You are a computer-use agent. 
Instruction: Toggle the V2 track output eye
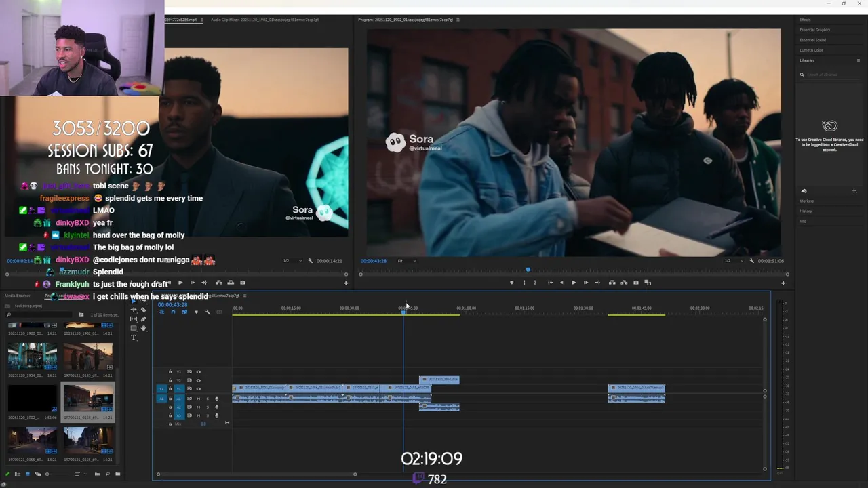(x=199, y=380)
